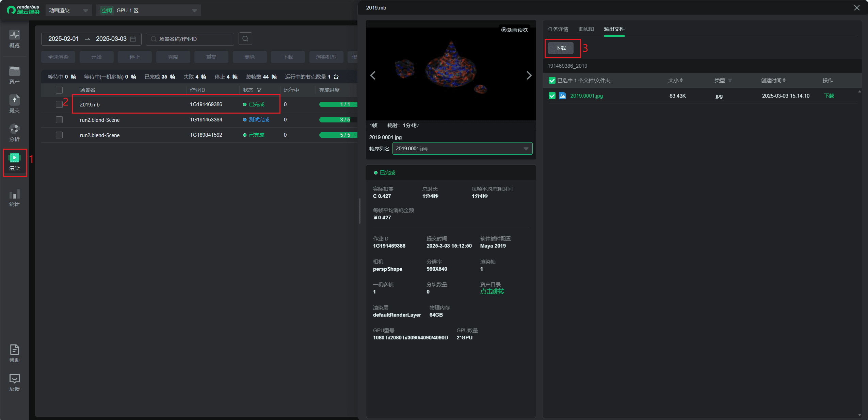The width and height of the screenshot is (868, 420).
Task: Show next preview image with right arrow
Action: [x=529, y=75]
